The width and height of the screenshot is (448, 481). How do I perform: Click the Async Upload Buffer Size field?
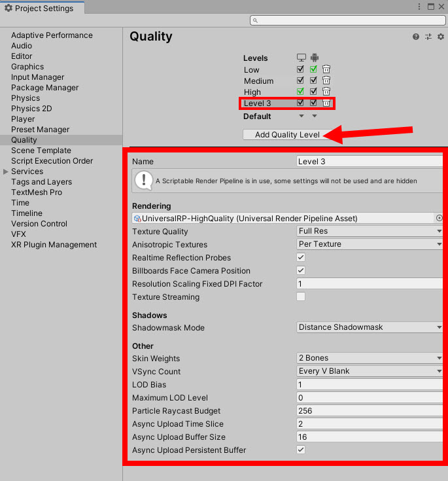coord(370,437)
